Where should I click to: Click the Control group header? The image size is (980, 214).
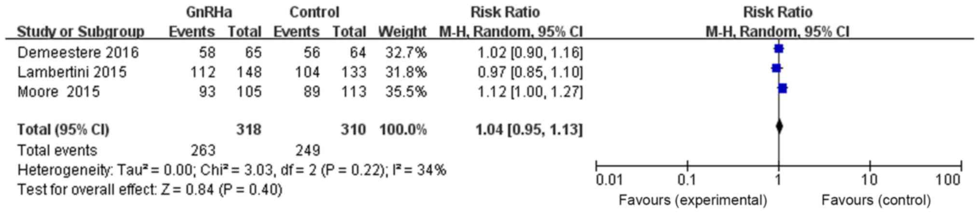[x=314, y=12]
